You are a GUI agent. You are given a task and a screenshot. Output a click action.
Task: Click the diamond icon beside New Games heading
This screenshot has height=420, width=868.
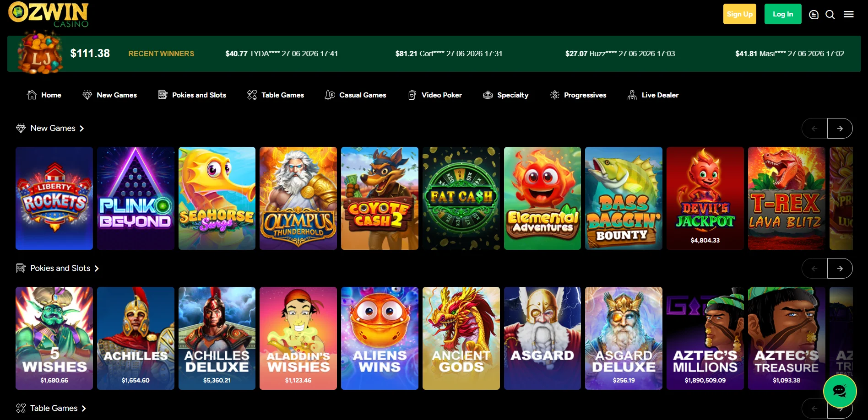click(x=21, y=128)
